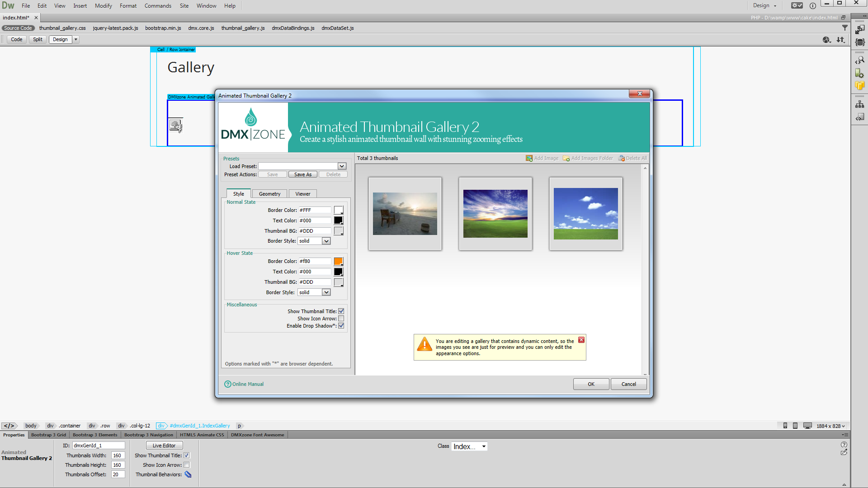Expand the collapsed panels with double-arrow icon
This screenshot has height=488, width=868.
[864, 16]
